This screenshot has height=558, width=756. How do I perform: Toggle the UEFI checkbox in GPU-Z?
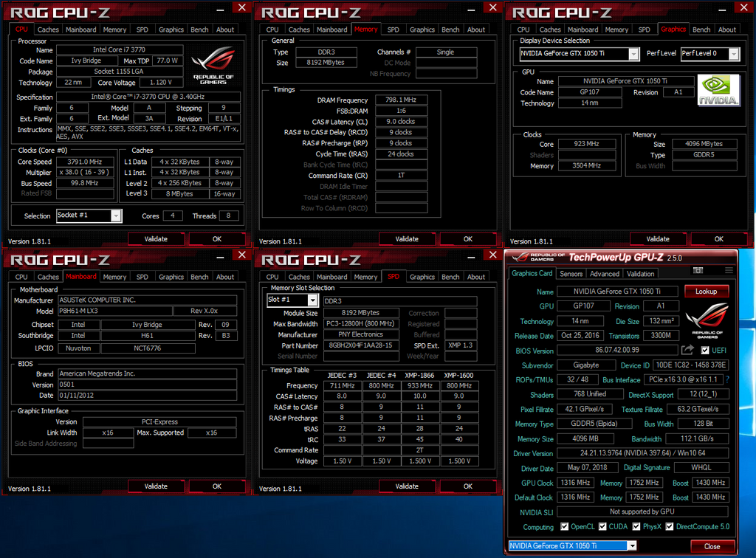(705, 351)
